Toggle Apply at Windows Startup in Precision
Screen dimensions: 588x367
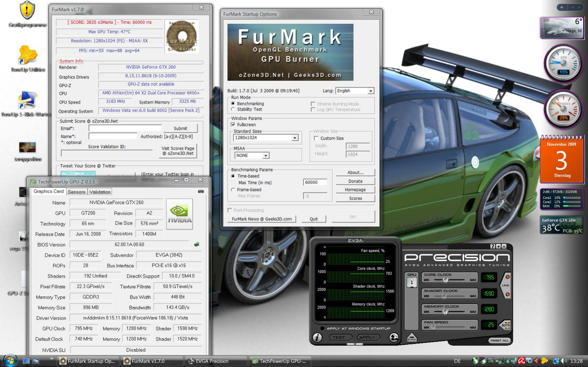tap(322, 328)
